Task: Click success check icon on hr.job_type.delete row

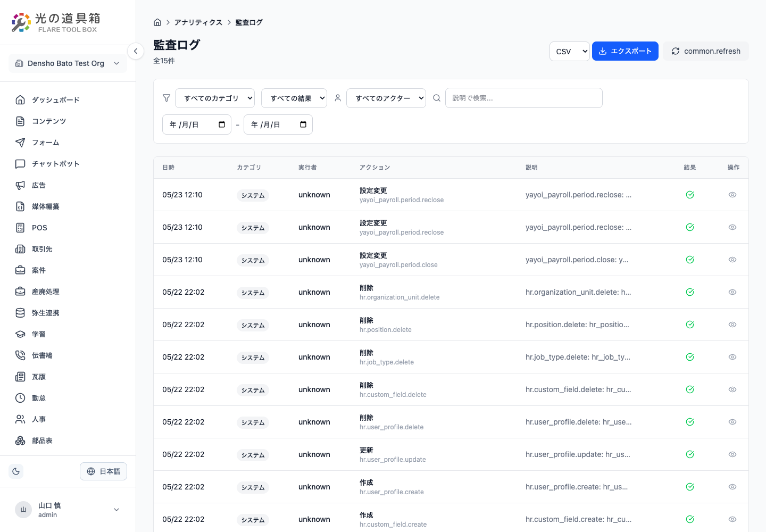Action: click(690, 357)
